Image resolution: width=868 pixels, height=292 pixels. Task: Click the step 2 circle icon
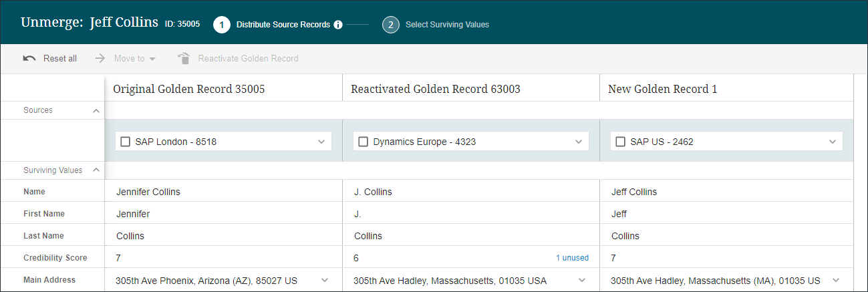click(x=391, y=25)
